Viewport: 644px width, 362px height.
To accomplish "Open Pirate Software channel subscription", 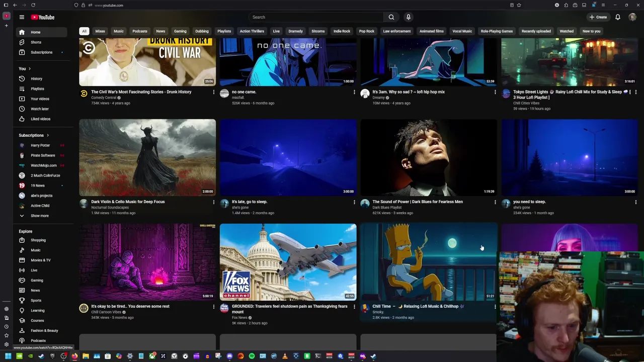I will click(x=40, y=155).
